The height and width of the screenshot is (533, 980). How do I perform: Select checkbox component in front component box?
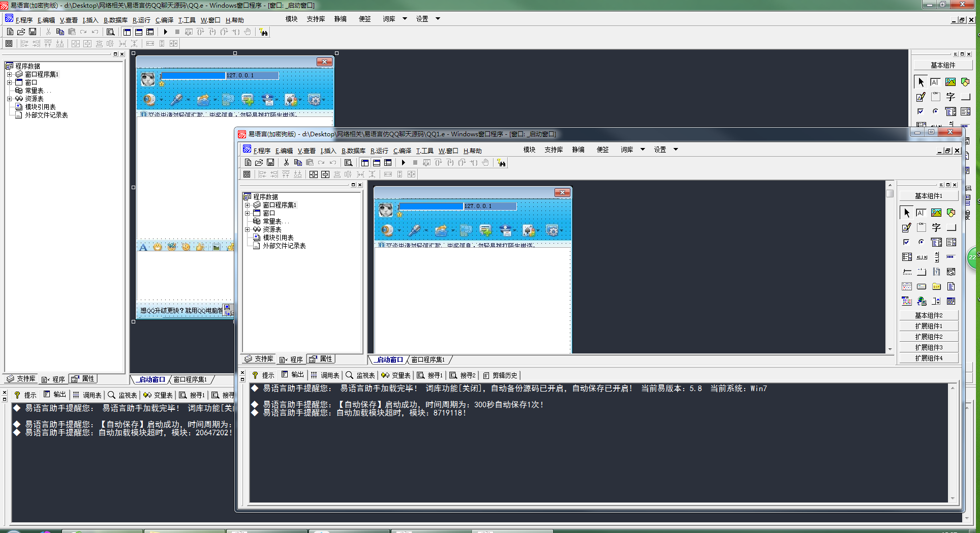click(907, 242)
